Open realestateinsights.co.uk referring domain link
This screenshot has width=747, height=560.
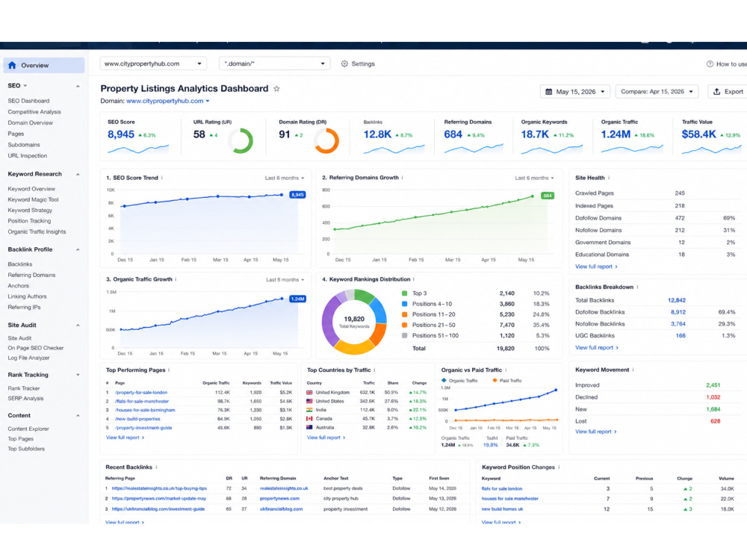pyautogui.click(x=284, y=488)
